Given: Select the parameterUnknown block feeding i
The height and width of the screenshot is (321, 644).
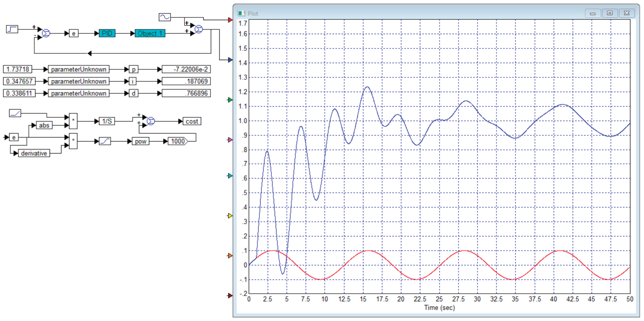Looking at the screenshot, I should coord(79,81).
